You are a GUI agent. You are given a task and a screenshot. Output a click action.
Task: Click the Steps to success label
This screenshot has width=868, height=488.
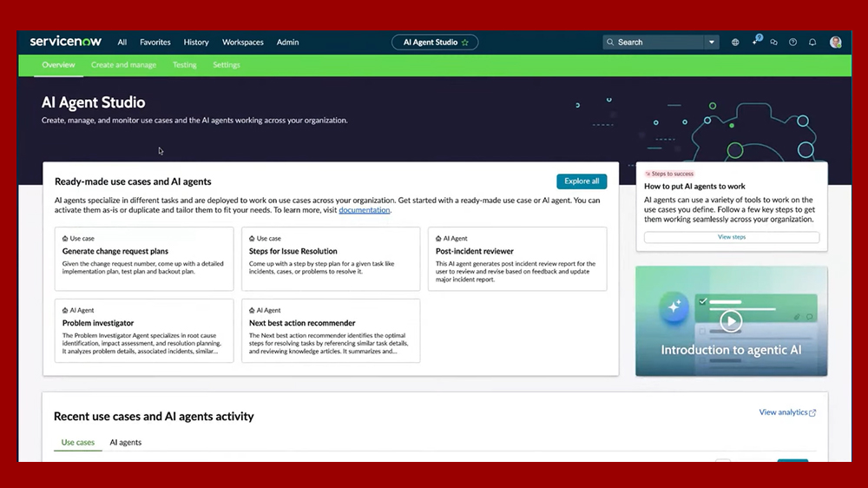coord(669,174)
